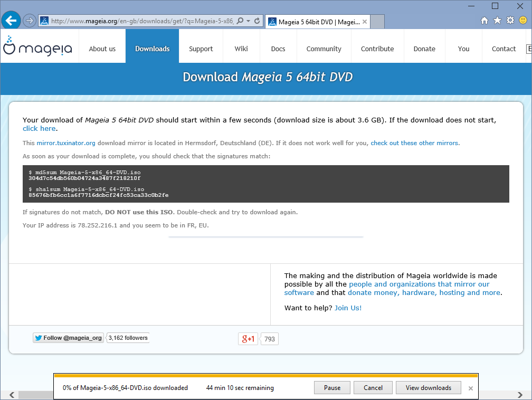This screenshot has height=400, width=532.
Task: Click 'donate money, hardware, hosting and more' link
Action: pos(424,293)
